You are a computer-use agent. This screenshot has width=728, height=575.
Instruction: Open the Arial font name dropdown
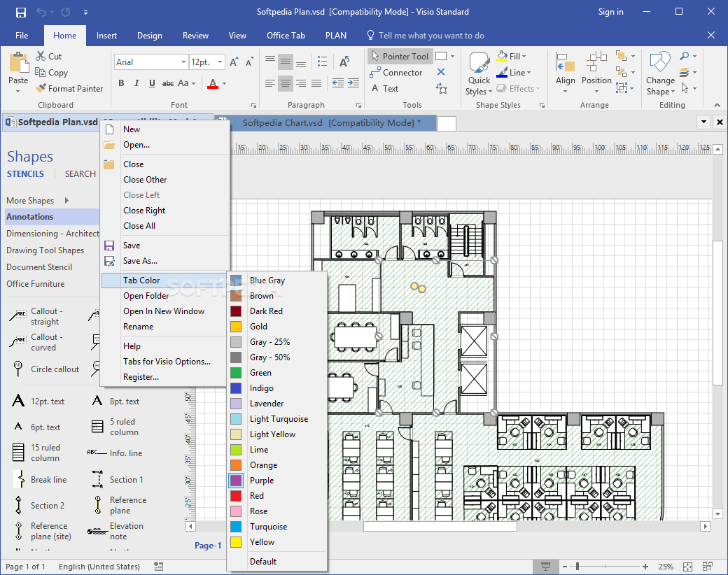[x=183, y=62]
